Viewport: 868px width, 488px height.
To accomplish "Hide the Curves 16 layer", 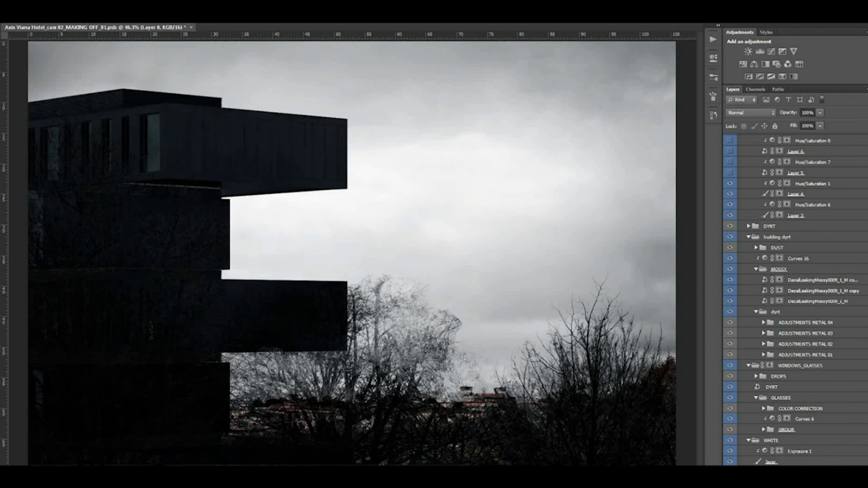I will pyautogui.click(x=730, y=258).
